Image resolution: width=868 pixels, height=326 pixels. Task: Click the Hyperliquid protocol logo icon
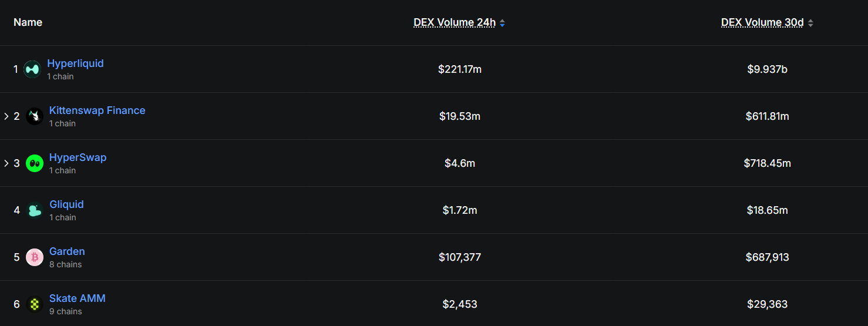32,69
